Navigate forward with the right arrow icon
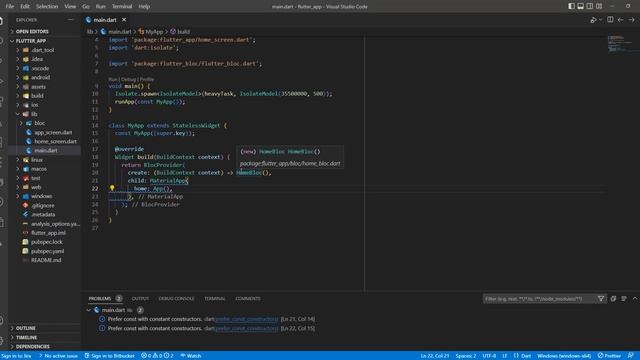The height and width of the screenshot is (360, 640). [x=631, y=20]
